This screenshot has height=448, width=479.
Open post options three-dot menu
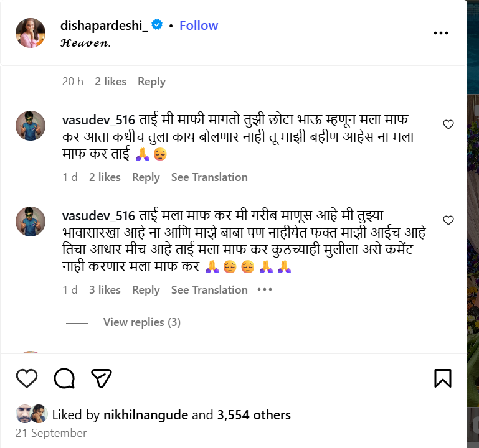click(441, 33)
